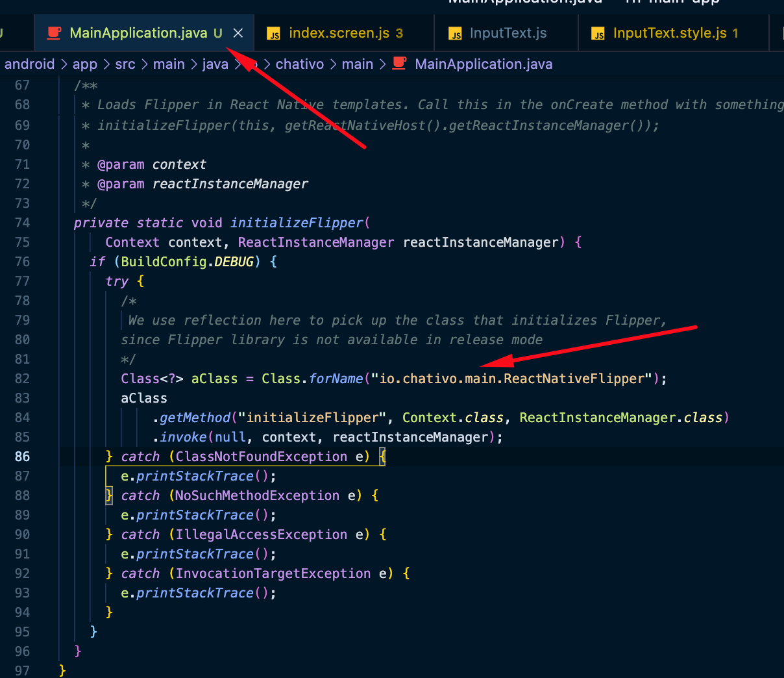The height and width of the screenshot is (678, 784).
Task: Click NoSuchMethodException on line 88
Action: tap(257, 496)
